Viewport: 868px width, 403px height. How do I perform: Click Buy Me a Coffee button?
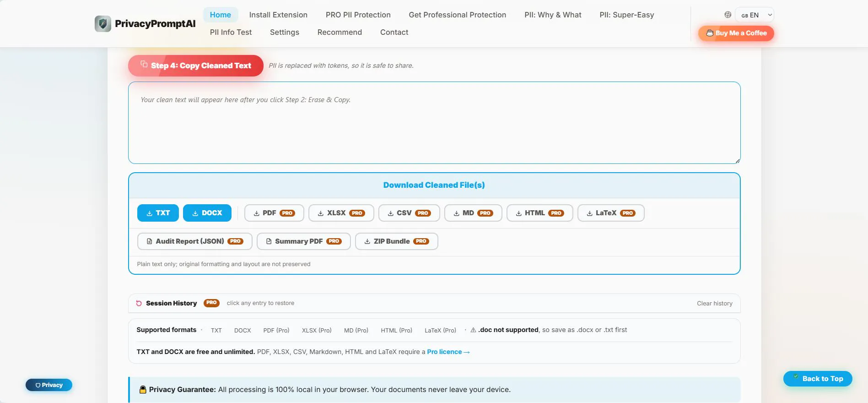(736, 33)
